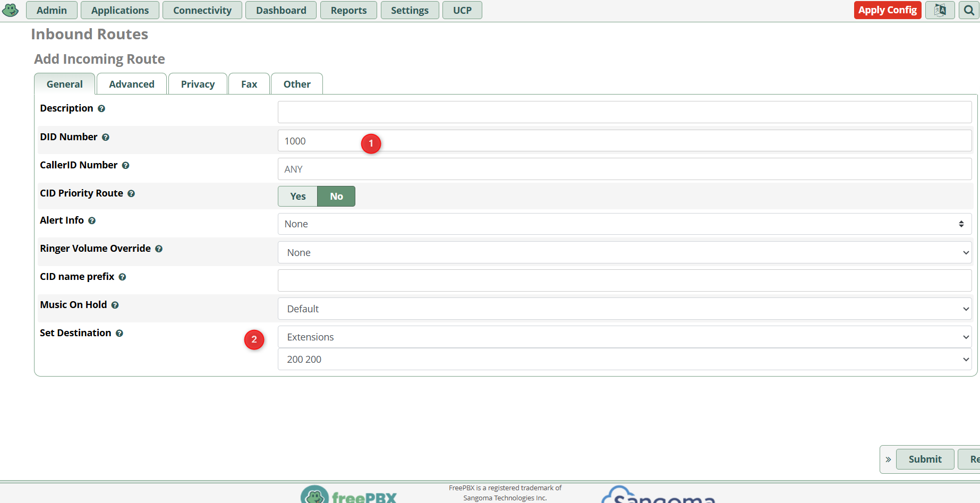This screenshot has height=503, width=980.
Task: Click the red Apply Config button
Action: pyautogui.click(x=888, y=10)
